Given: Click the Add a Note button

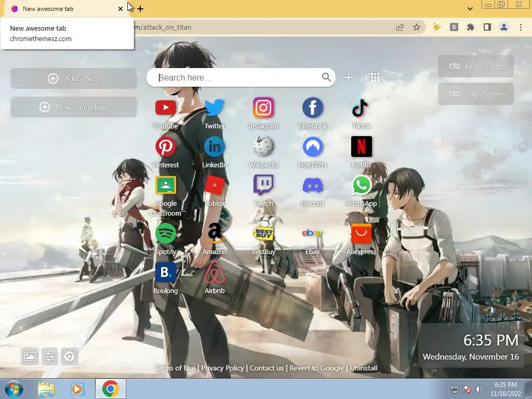Looking at the screenshot, I should [x=74, y=78].
